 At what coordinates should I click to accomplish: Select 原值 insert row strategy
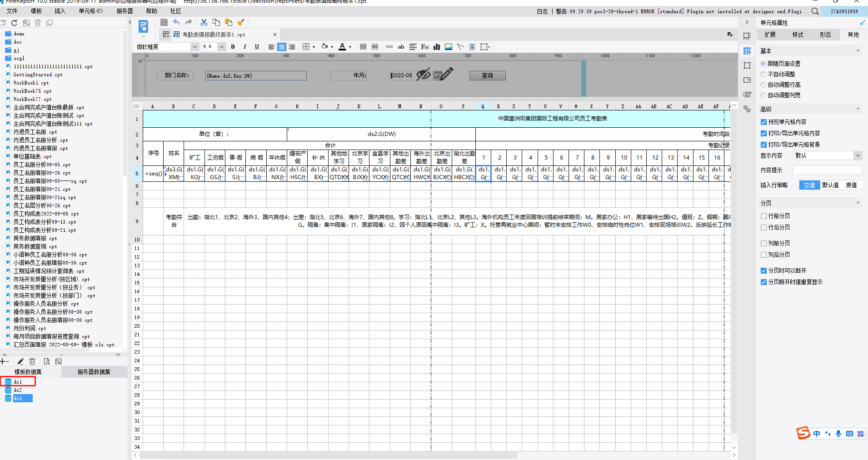click(851, 185)
